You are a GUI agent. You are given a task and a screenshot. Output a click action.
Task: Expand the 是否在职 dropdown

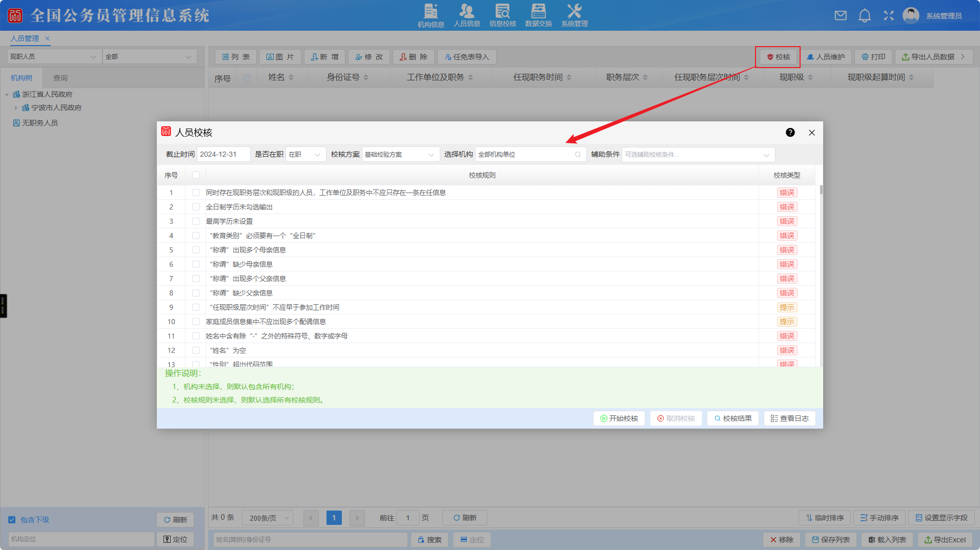[305, 155]
